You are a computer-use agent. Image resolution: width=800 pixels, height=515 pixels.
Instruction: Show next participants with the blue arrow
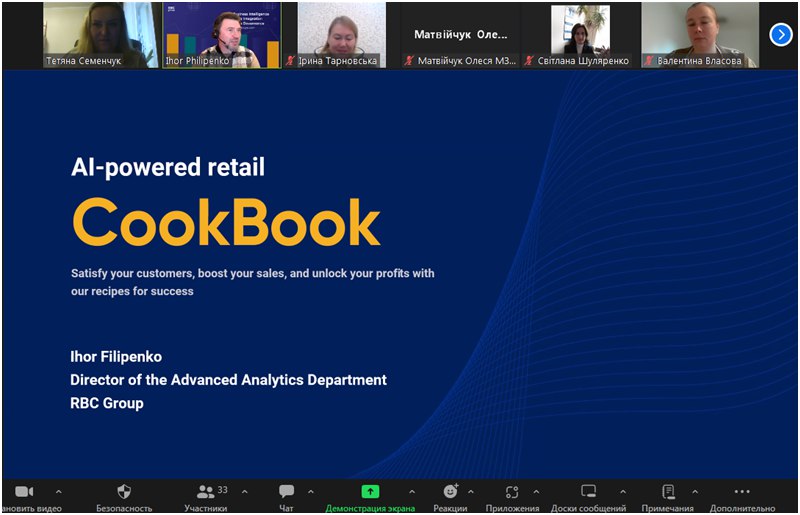[781, 35]
